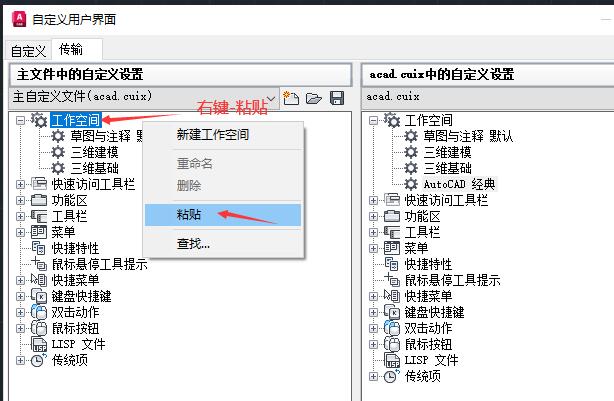The image size is (614, 401).
Task: Click the left 鼠标按钮 icon
Action: coord(39,328)
